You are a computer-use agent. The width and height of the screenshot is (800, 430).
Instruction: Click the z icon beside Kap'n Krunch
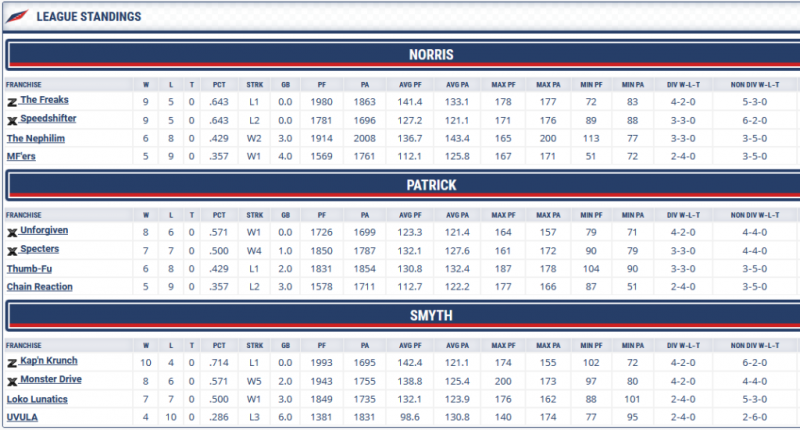point(12,362)
